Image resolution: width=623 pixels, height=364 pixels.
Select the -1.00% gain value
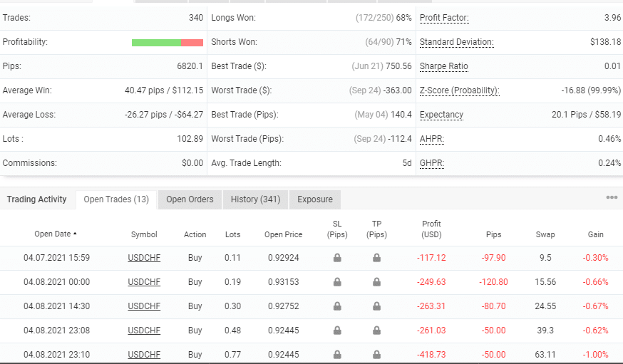596,355
